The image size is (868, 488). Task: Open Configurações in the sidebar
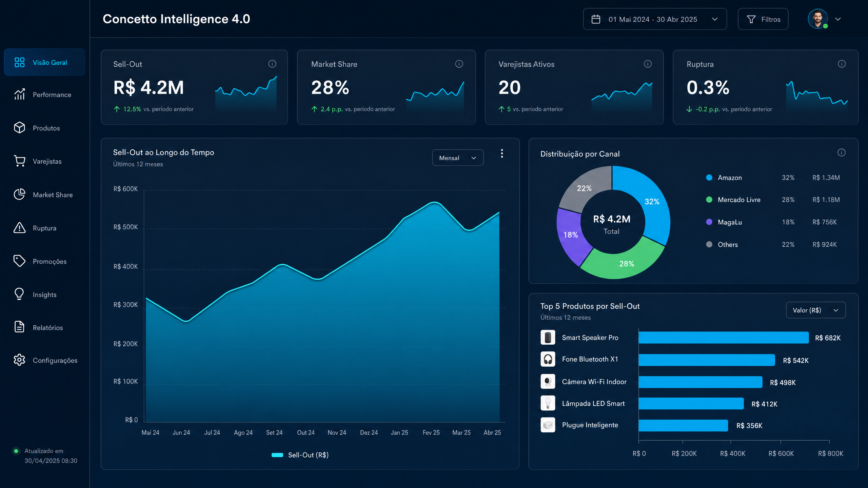tap(44, 360)
